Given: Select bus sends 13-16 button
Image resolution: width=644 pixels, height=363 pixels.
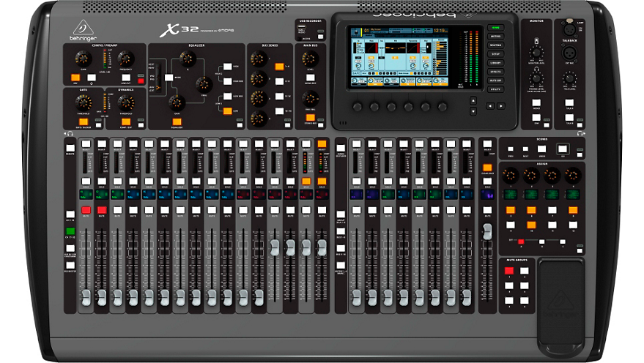Looking at the screenshot, I should coord(279,111).
